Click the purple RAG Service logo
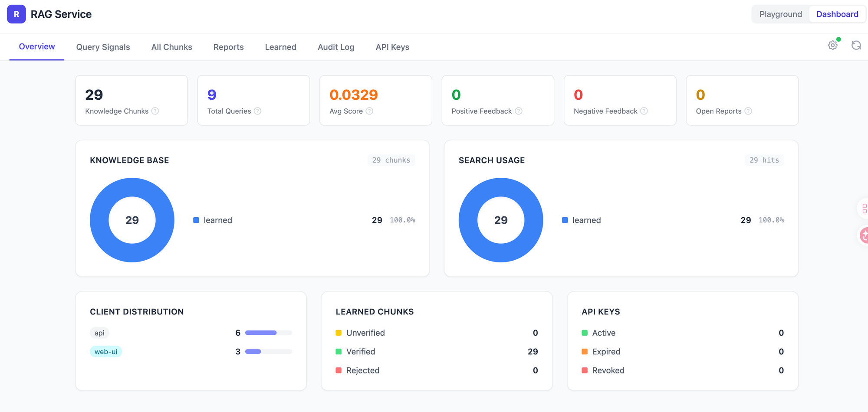 coord(16,14)
